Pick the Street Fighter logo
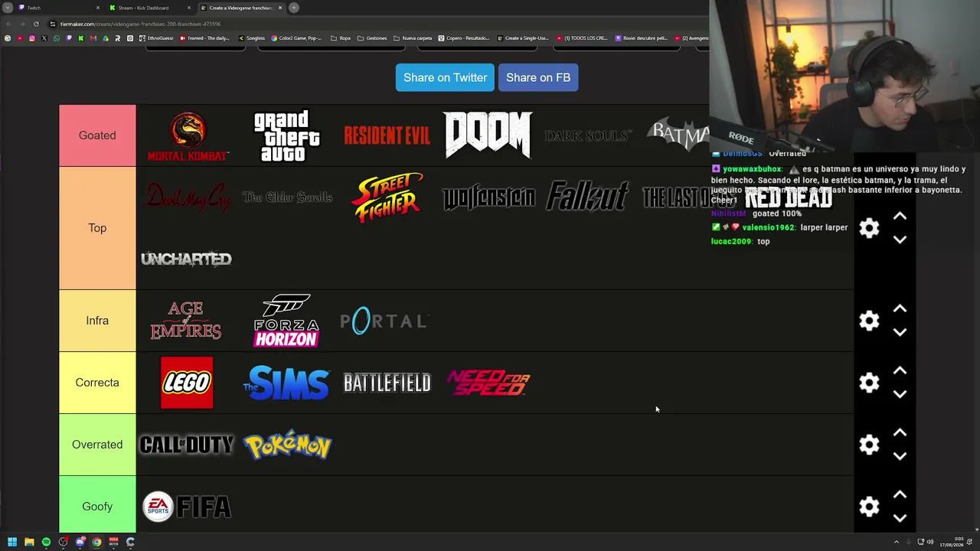 click(x=387, y=197)
